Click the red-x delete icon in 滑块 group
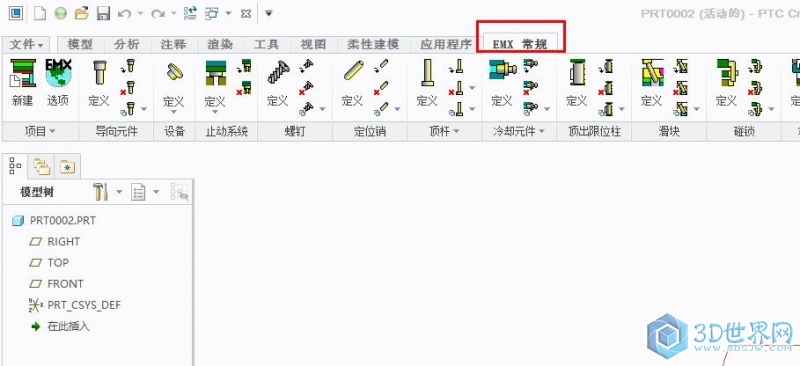 680,88
